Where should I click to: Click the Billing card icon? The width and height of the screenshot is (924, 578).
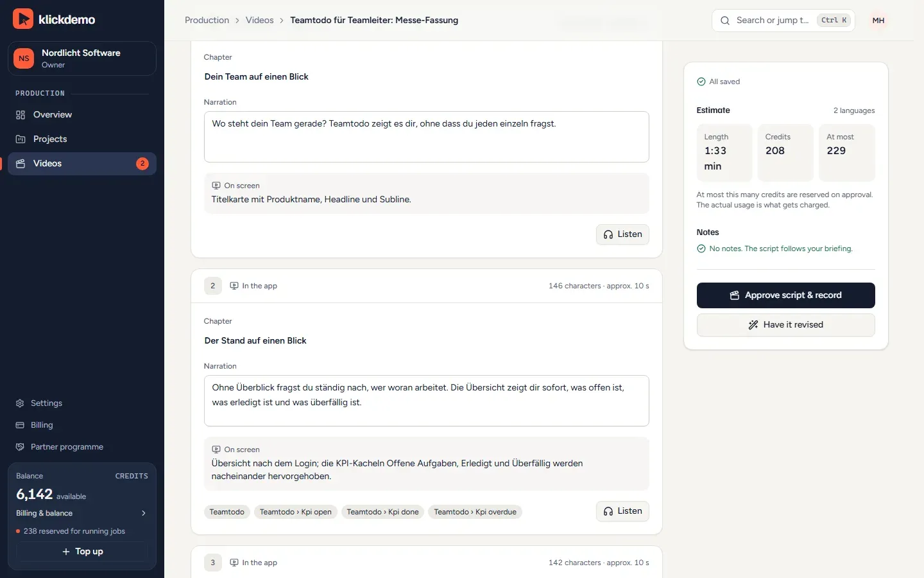pos(20,425)
